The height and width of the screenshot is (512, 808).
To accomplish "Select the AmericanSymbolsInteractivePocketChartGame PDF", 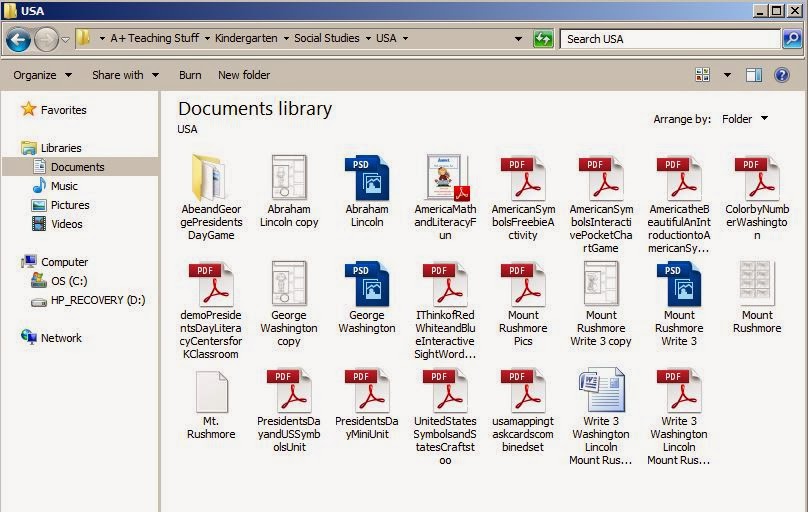I will pos(601,203).
